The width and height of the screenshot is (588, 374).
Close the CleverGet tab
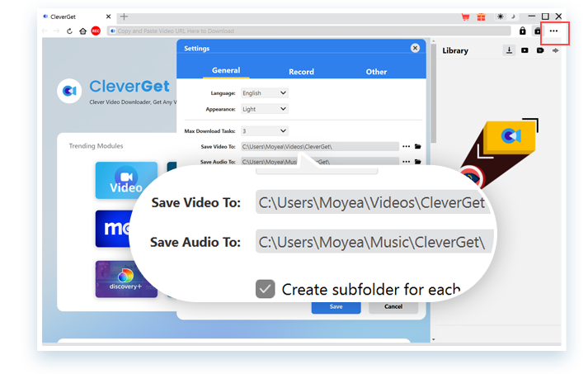point(108,17)
